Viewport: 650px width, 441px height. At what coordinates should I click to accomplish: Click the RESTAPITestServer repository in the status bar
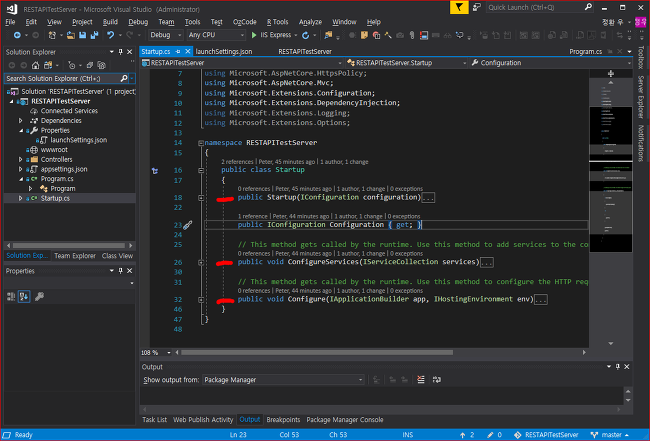(x=546, y=435)
